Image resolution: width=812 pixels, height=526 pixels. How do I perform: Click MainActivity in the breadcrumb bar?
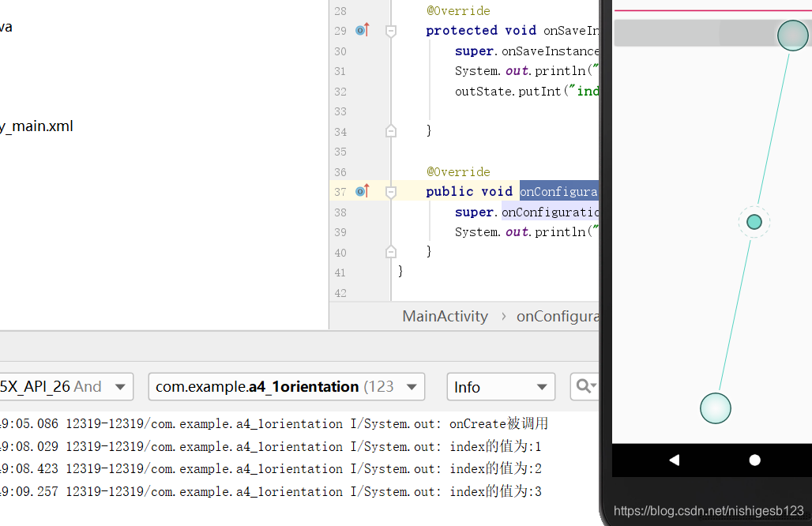tap(445, 317)
